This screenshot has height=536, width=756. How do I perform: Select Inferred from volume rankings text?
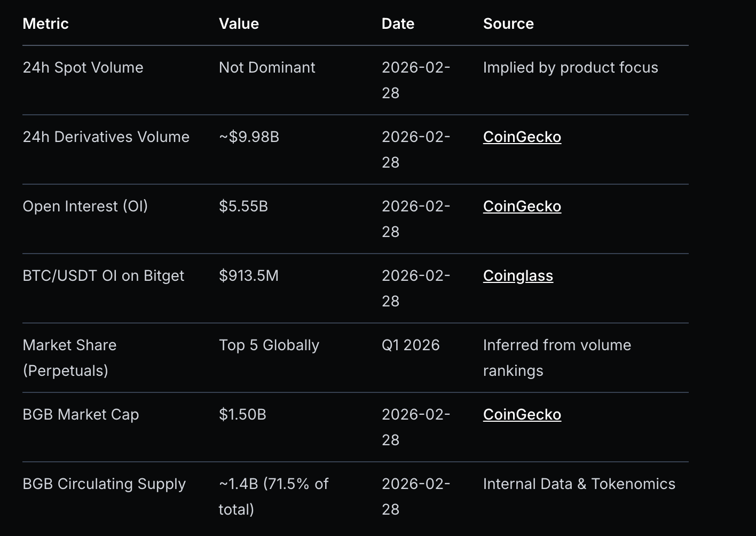click(557, 358)
